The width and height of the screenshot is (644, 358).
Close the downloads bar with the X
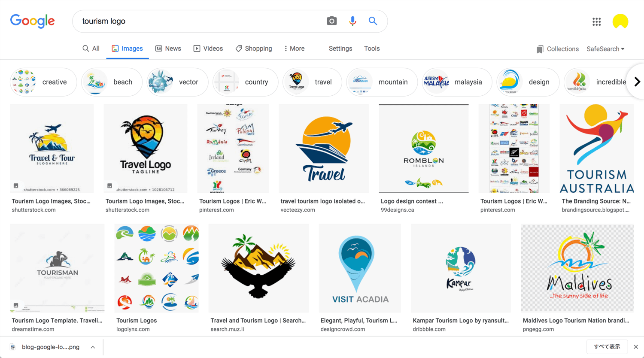[636, 347]
